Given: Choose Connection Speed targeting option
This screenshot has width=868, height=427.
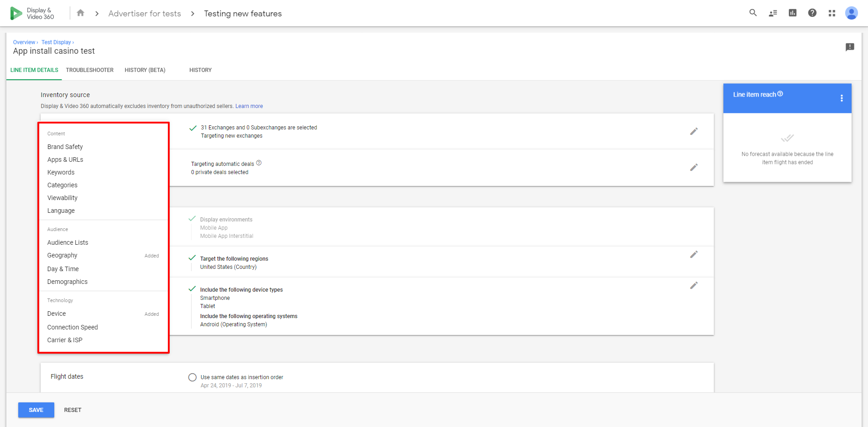Looking at the screenshot, I should click(73, 327).
